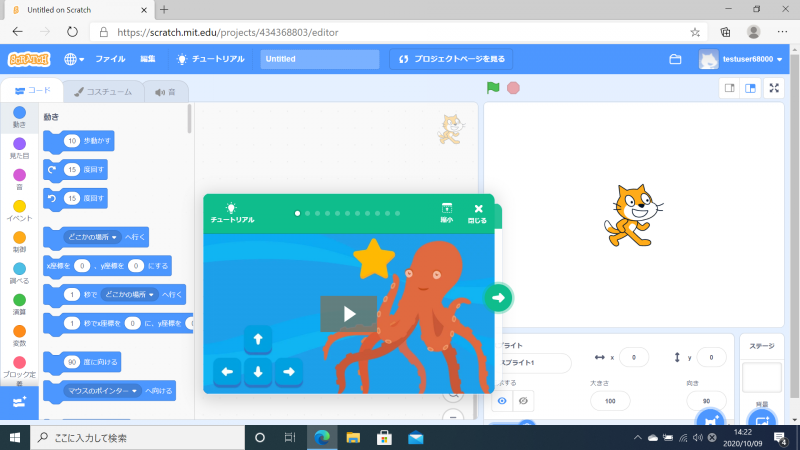Close the tutorial card with 閉じる
Screen dimensions: 800x450
[478, 214]
